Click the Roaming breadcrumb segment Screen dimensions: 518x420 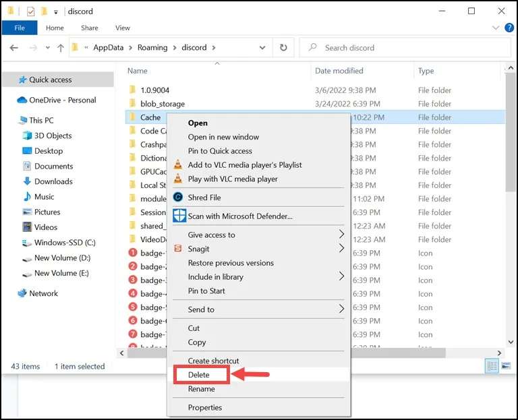click(x=152, y=48)
